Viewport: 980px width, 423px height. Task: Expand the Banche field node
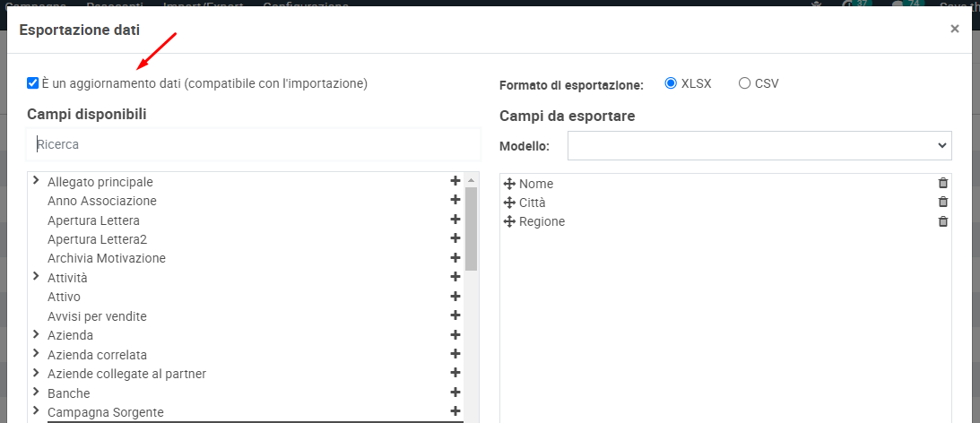click(36, 393)
